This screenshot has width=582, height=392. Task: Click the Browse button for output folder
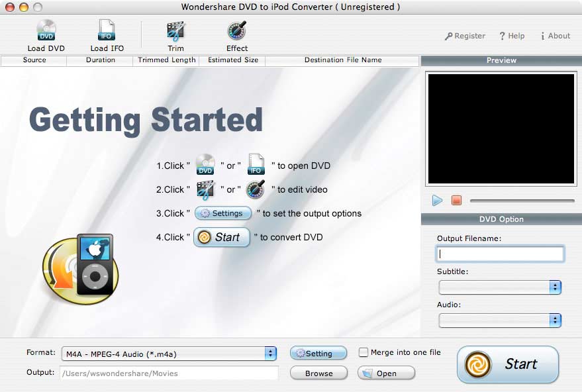point(318,373)
